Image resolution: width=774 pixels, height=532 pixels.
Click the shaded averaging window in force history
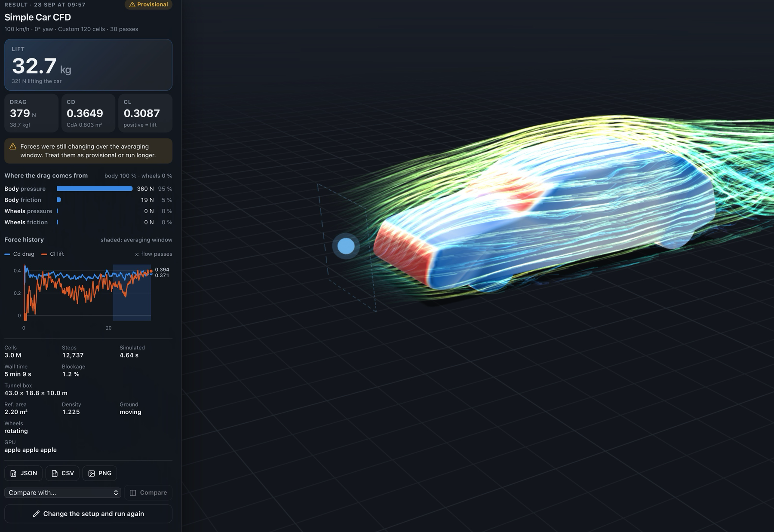point(132,293)
